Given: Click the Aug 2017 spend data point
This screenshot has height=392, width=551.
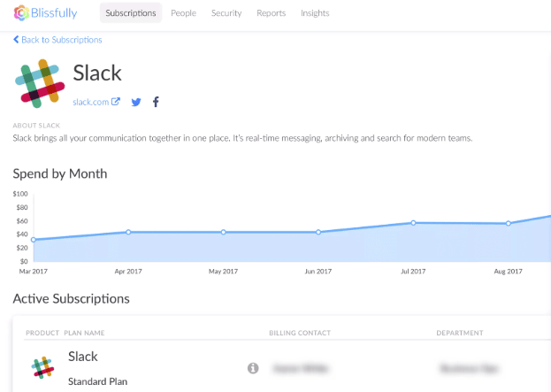Looking at the screenshot, I should pyautogui.click(x=508, y=224).
